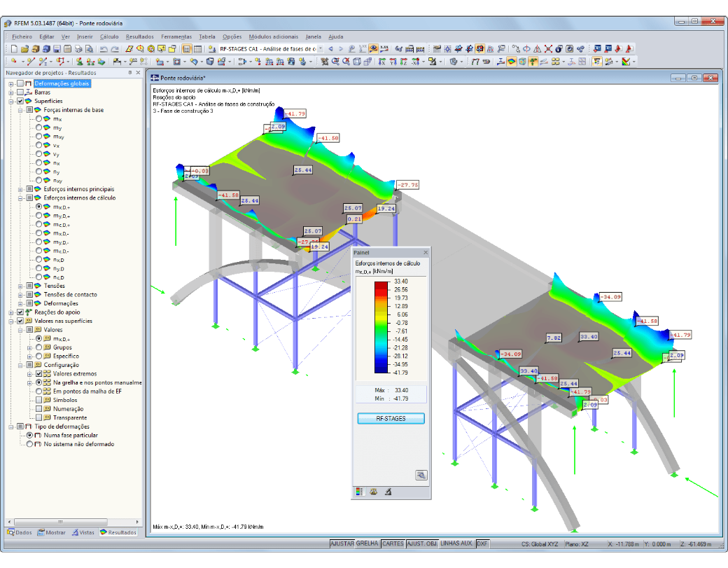Select the vx radio button
The image size is (728, 568).
(39, 146)
